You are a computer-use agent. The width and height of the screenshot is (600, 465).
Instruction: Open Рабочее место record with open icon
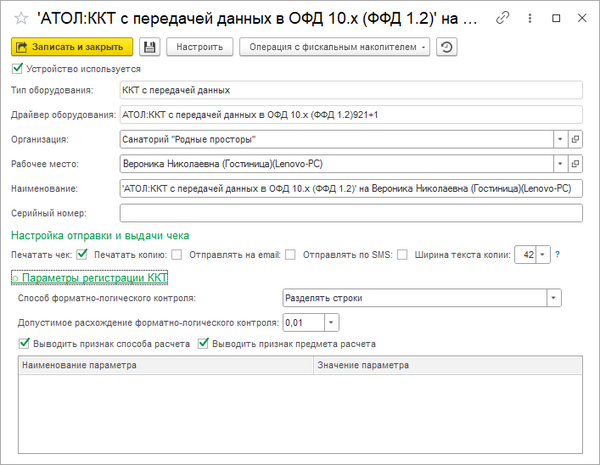tap(575, 164)
